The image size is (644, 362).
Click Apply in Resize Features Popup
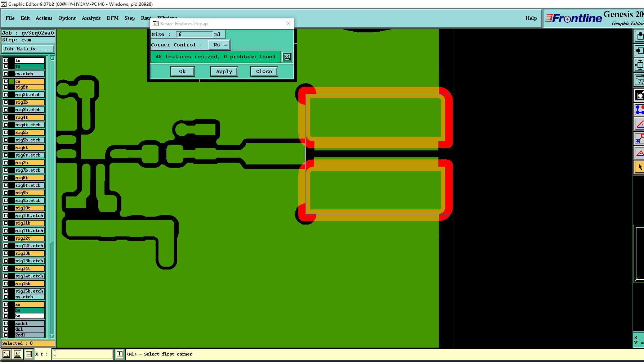click(224, 72)
